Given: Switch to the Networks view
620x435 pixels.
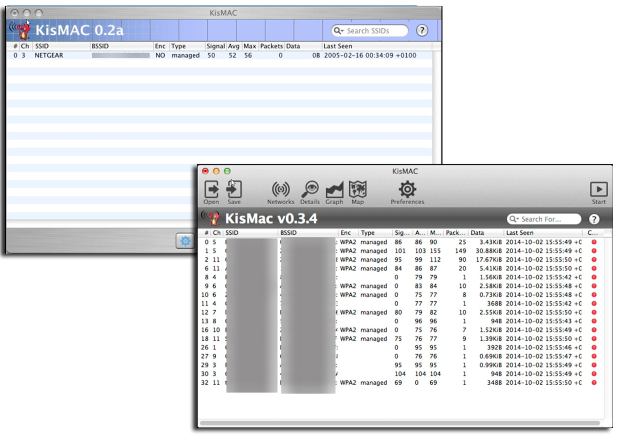Looking at the screenshot, I should point(281,190).
